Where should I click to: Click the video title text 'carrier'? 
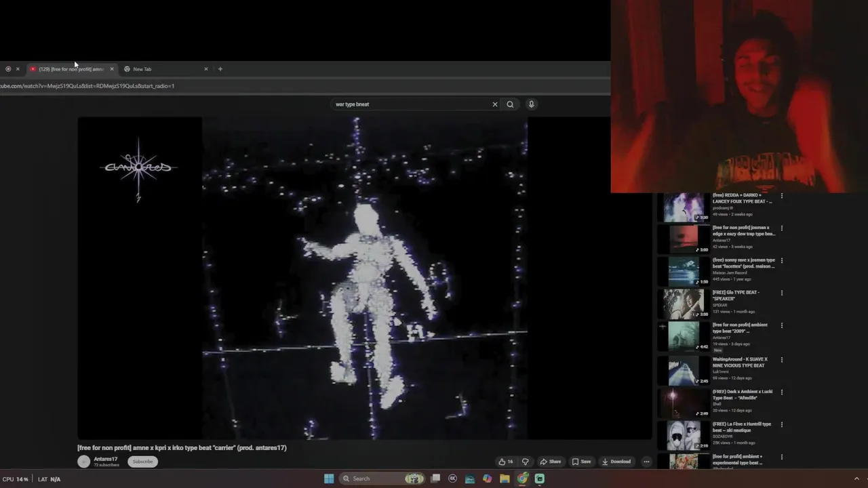182,448
